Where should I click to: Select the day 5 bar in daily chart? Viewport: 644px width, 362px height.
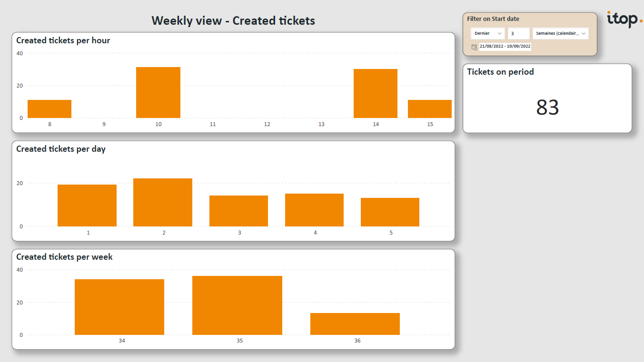tap(390, 212)
